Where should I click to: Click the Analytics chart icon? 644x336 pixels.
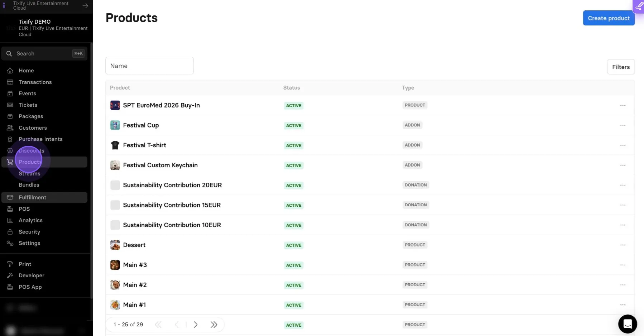tap(10, 220)
